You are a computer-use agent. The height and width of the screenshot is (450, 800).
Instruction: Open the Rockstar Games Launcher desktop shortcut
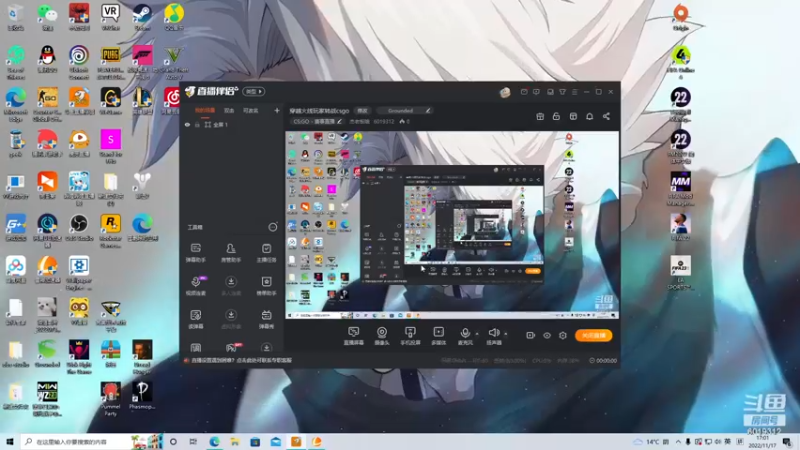pyautogui.click(x=111, y=232)
